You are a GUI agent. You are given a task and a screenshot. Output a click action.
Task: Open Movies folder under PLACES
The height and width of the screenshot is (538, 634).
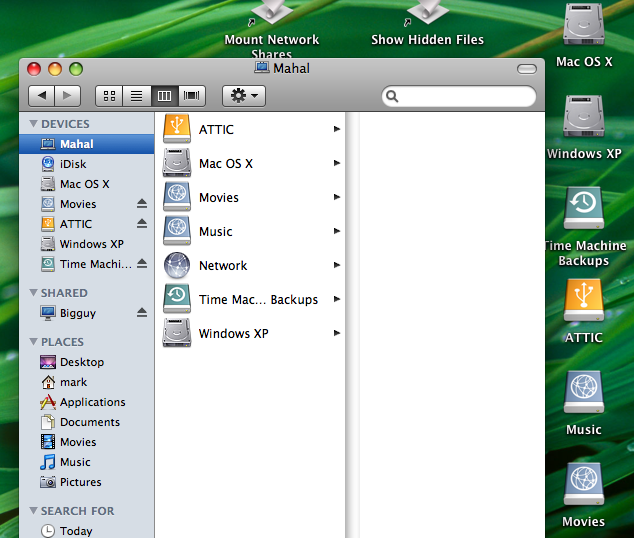pos(87,442)
